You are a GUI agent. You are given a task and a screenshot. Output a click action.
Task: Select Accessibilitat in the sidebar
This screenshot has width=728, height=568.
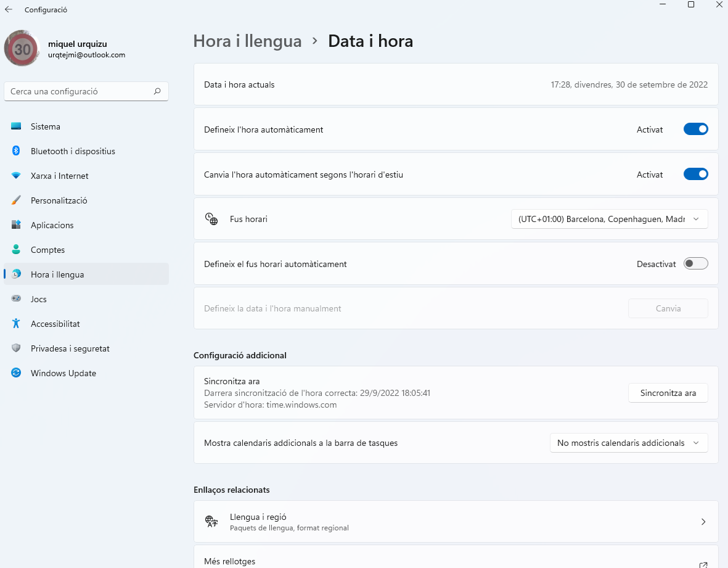pyautogui.click(x=55, y=324)
